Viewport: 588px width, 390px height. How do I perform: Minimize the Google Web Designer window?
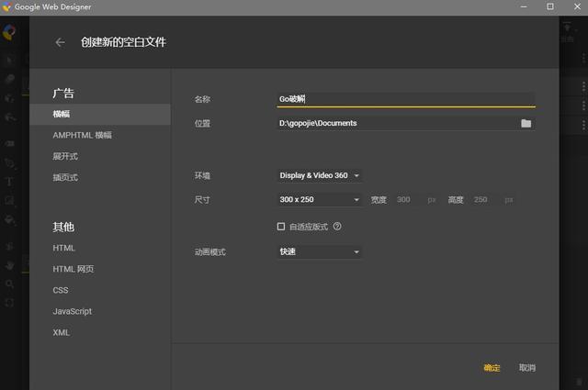(524, 6)
